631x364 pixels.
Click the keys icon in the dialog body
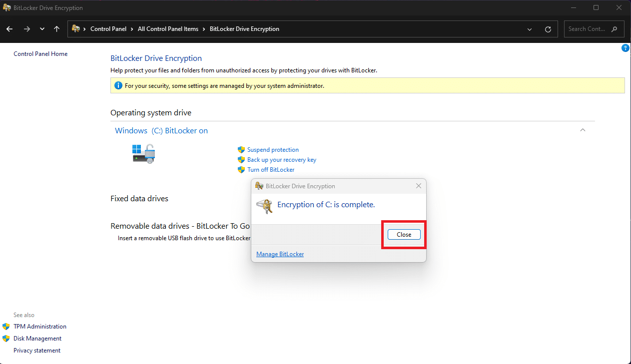[264, 206]
